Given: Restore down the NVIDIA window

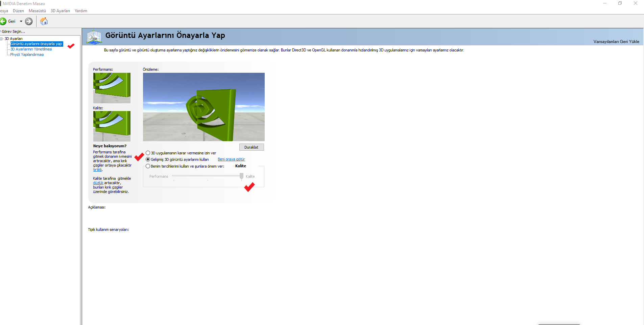Looking at the screenshot, I should pyautogui.click(x=620, y=3).
